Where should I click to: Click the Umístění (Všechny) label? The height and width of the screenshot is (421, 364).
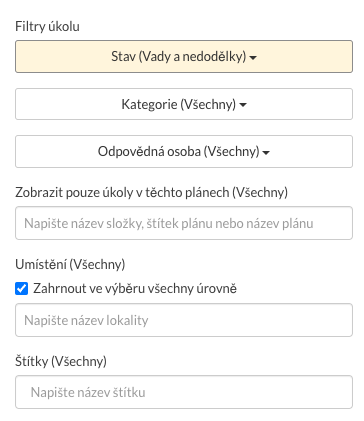tap(70, 264)
